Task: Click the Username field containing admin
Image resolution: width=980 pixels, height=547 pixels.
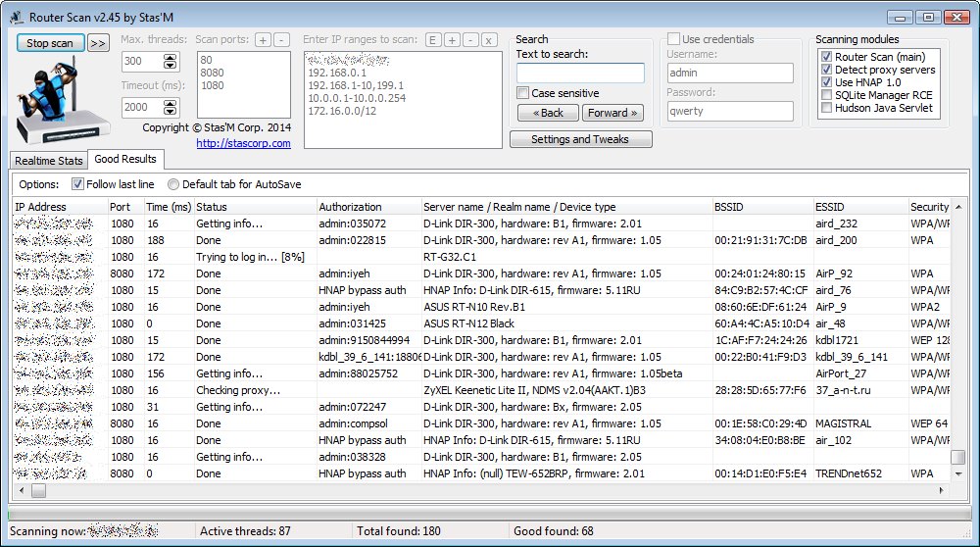Action: click(x=730, y=74)
